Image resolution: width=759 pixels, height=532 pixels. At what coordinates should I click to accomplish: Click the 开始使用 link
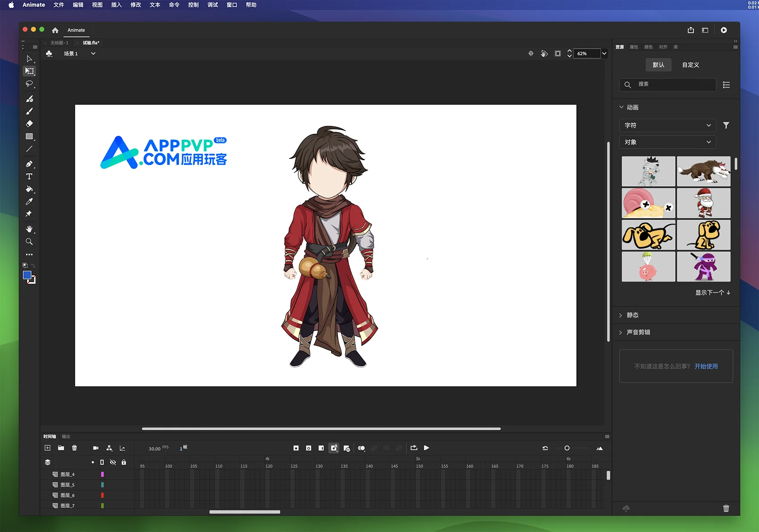706,366
